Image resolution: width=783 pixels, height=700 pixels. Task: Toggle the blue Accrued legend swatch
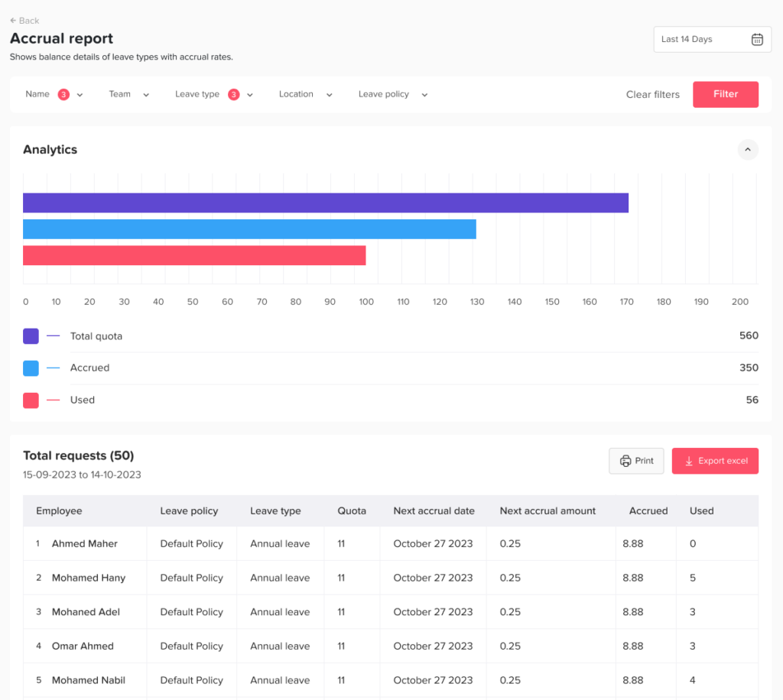click(x=31, y=368)
